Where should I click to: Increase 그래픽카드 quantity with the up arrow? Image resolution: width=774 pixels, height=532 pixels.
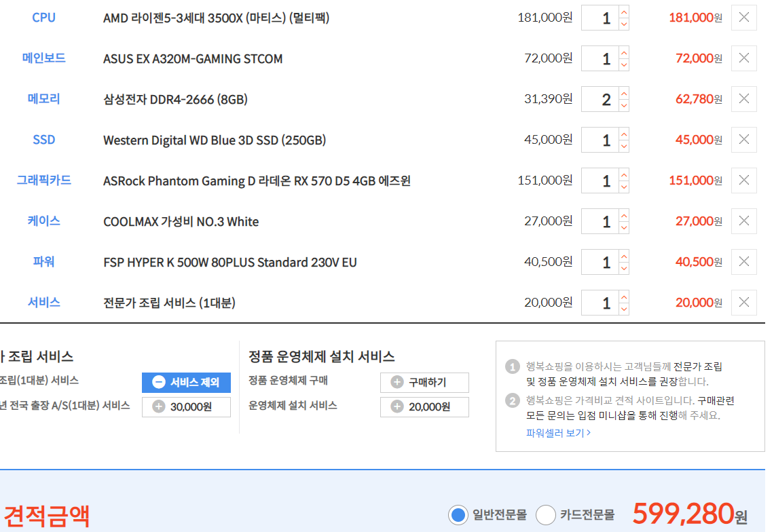click(x=624, y=174)
